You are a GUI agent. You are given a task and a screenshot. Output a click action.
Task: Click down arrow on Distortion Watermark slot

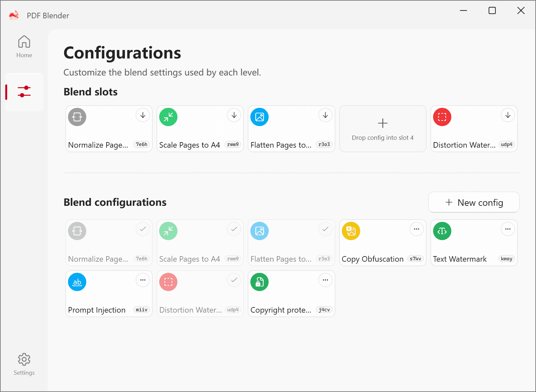(508, 115)
